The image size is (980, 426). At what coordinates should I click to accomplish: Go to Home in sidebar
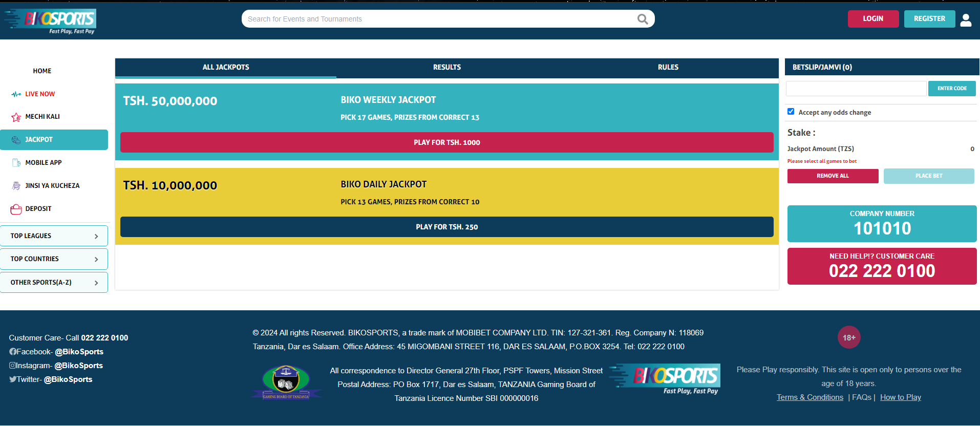click(x=42, y=71)
